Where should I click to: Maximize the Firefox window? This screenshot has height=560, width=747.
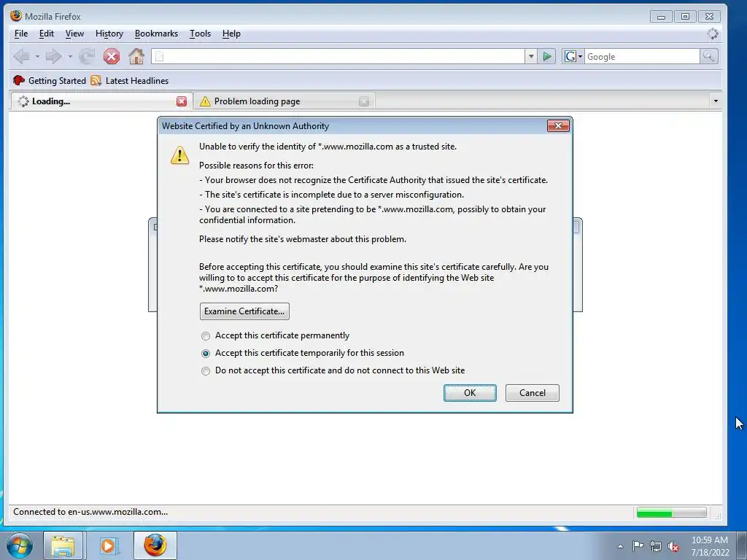pyautogui.click(x=685, y=17)
